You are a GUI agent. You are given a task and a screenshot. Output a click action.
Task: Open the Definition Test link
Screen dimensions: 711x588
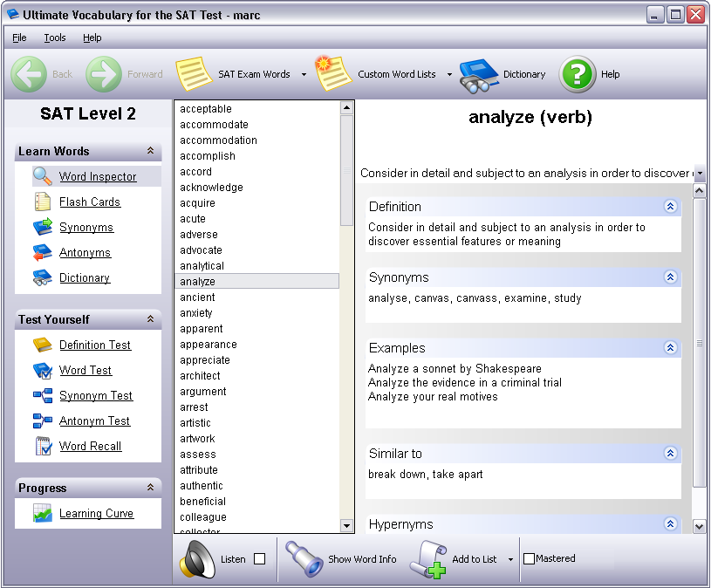[95, 345]
